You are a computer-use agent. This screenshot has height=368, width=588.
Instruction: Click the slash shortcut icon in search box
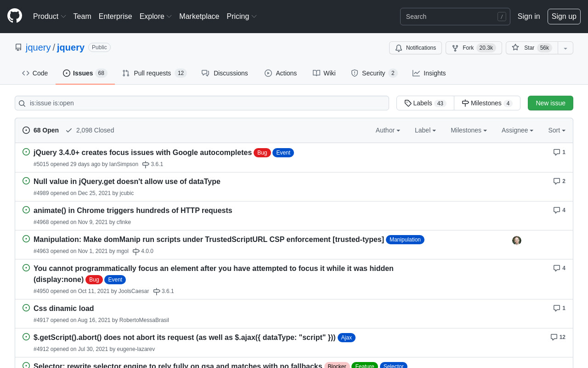click(x=502, y=17)
